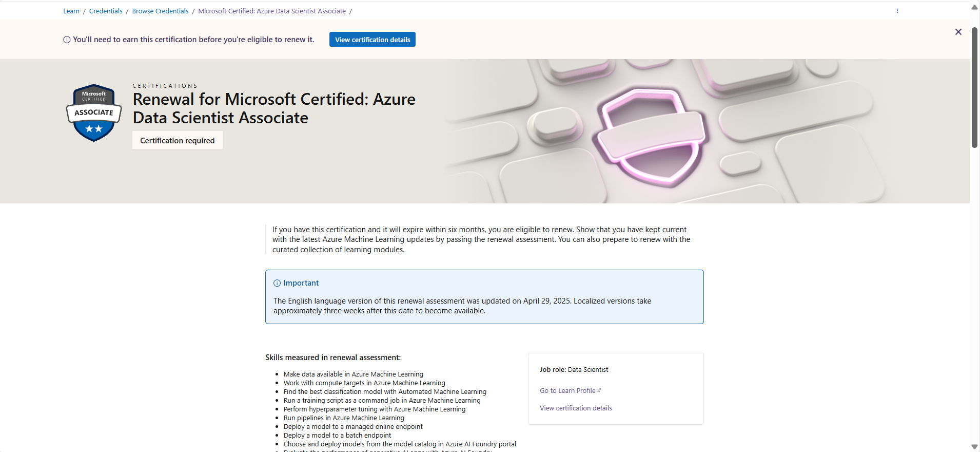Click the scrollbar down arrow
This screenshot has height=452, width=980.
[974, 447]
